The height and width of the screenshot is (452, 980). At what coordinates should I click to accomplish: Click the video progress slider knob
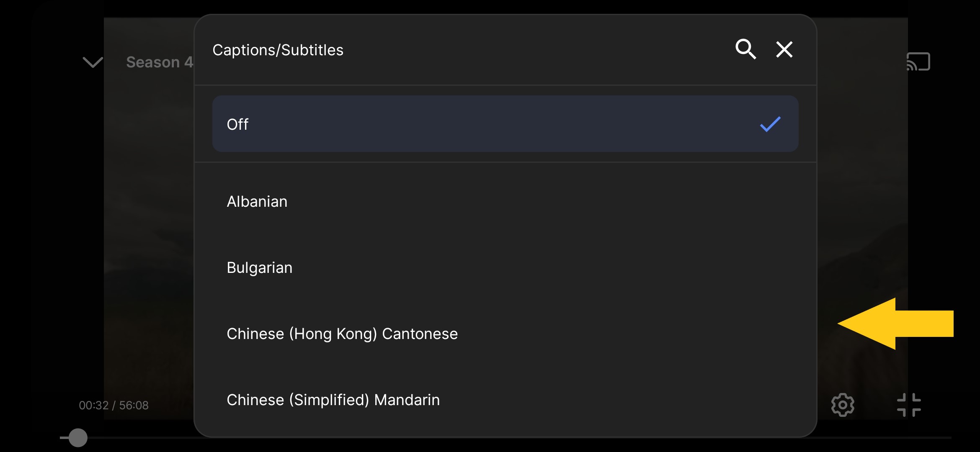[78, 438]
